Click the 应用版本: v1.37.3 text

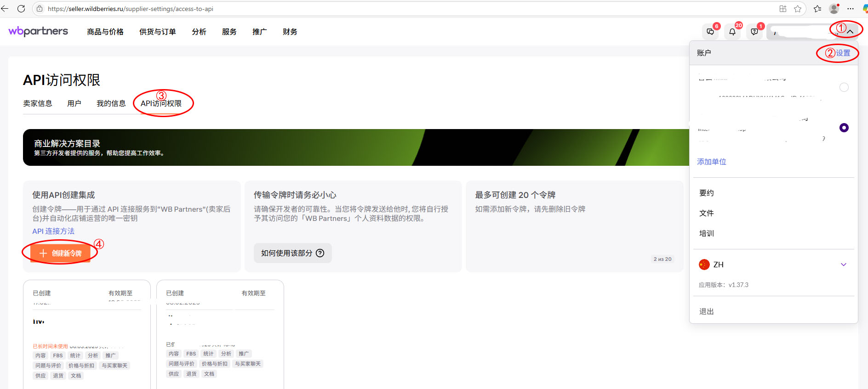(x=724, y=285)
